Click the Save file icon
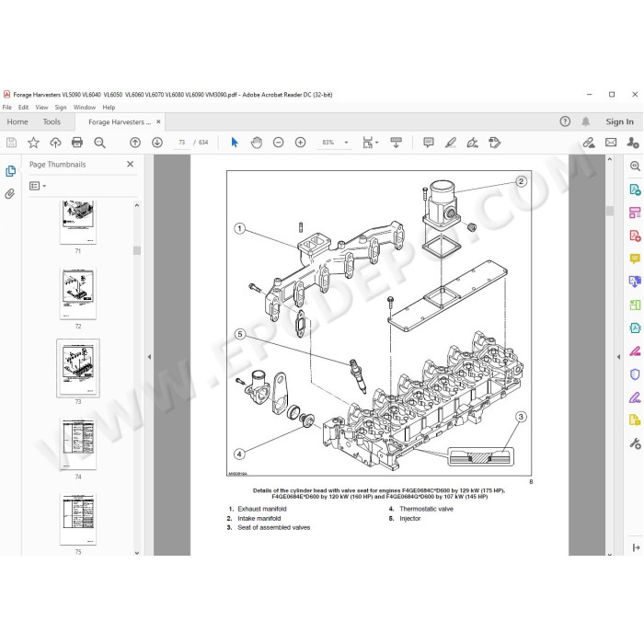 point(11,143)
